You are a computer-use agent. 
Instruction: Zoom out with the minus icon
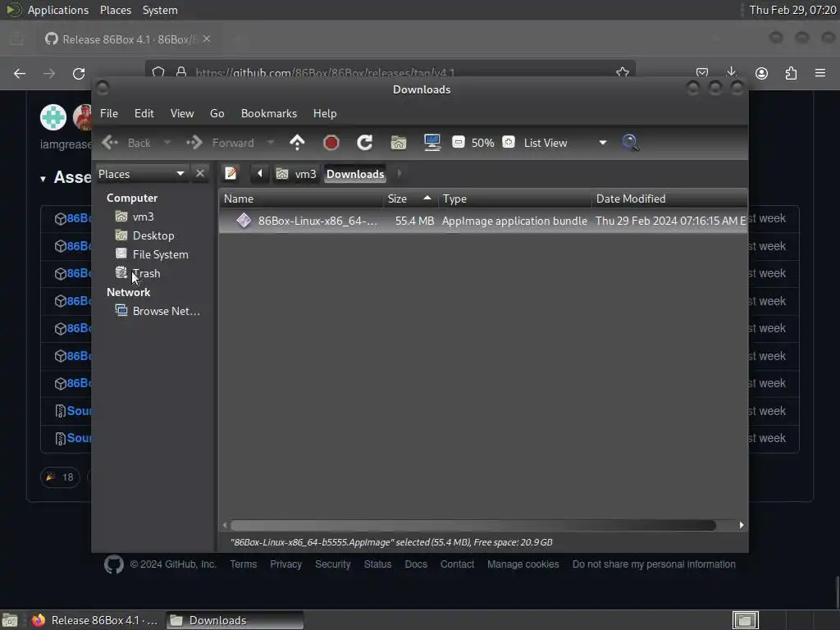click(458, 142)
